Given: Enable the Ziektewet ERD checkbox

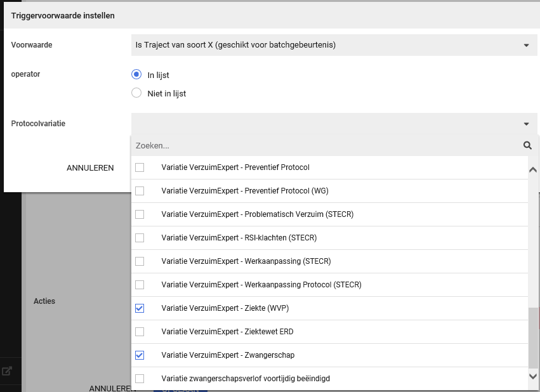Looking at the screenshot, I should coord(140,332).
